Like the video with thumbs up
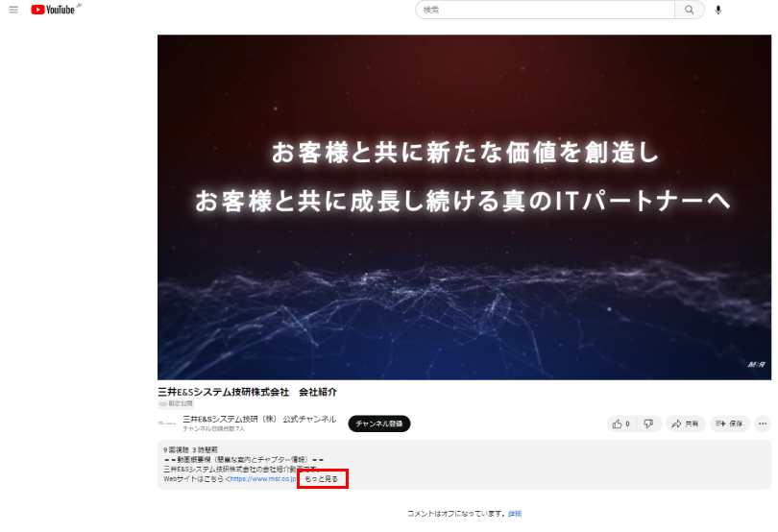The width and height of the screenshot is (778, 532). [620, 423]
